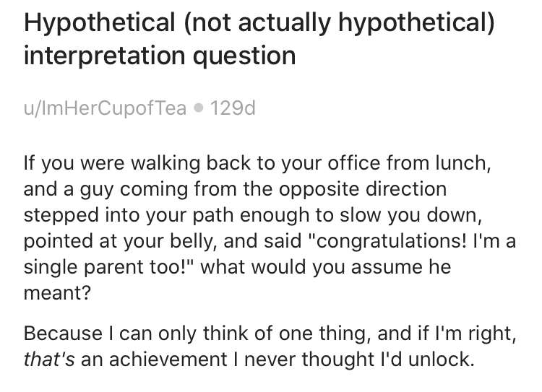Click the 'interpretation question' title line
542x392 pixels.
(160, 56)
